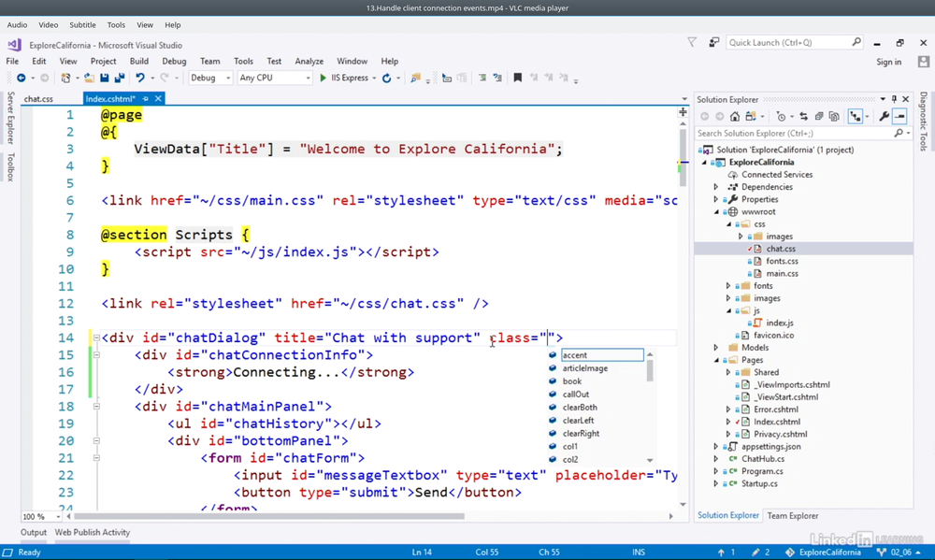Image resolution: width=935 pixels, height=560 pixels.
Task: Click the Sign in link
Action: point(888,62)
